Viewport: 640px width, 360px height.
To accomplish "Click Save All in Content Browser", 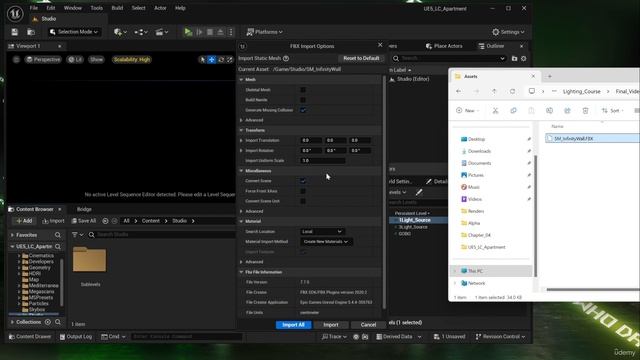I will tap(84, 221).
